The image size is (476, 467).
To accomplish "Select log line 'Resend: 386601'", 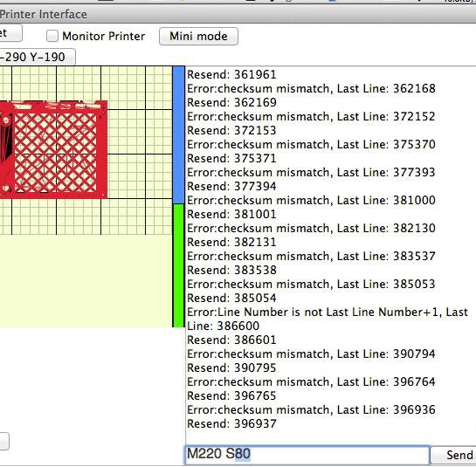I will (231, 340).
